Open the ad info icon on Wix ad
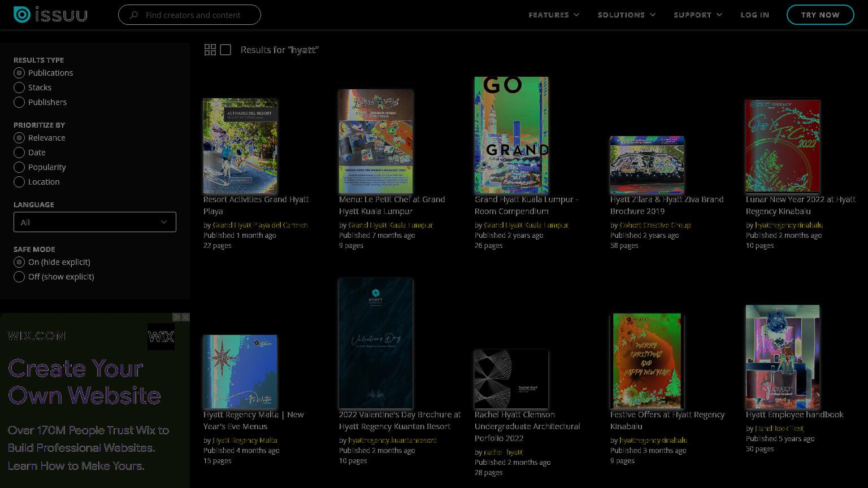The image size is (868, 488). tap(176, 317)
